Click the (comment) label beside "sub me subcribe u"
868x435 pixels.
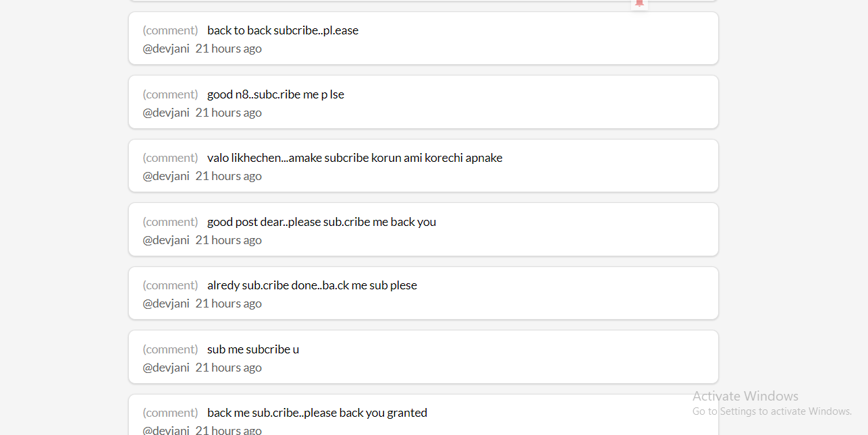point(170,349)
